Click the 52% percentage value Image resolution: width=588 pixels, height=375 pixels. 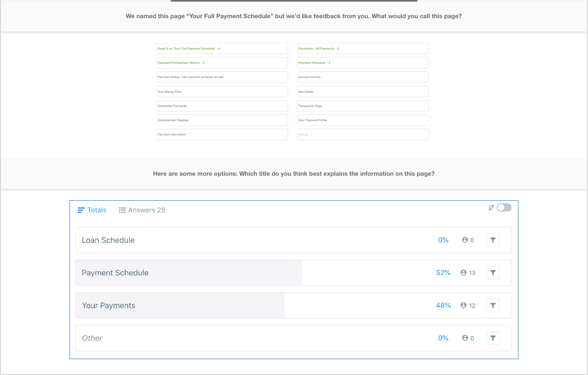443,273
